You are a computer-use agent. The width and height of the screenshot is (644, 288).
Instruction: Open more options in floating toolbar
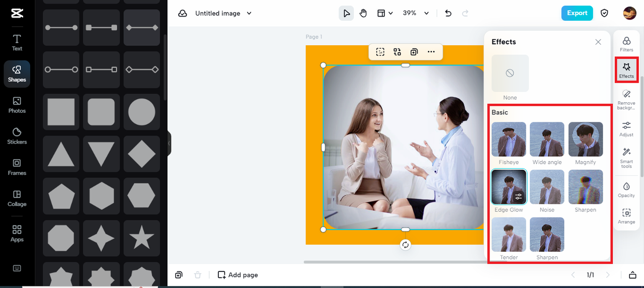pos(431,52)
